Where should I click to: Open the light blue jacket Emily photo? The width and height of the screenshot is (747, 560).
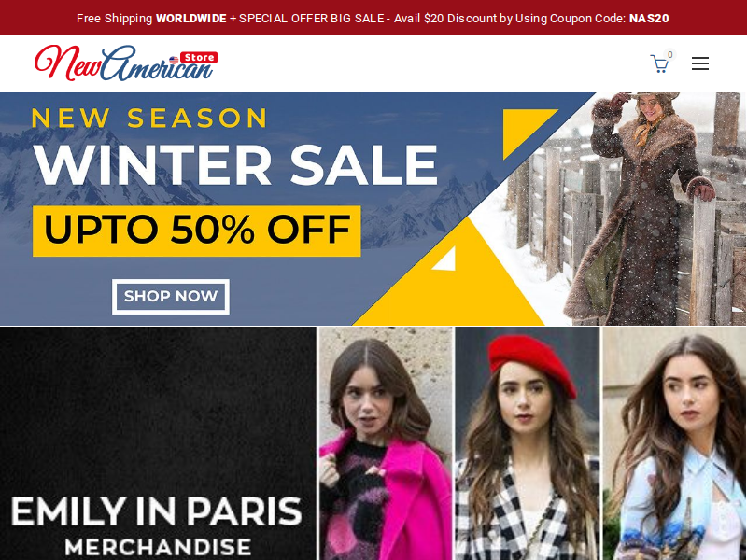click(x=674, y=443)
